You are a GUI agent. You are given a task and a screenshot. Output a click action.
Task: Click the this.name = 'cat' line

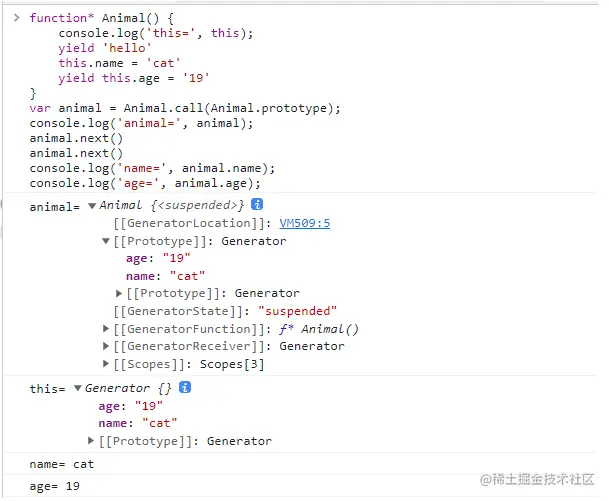[x=119, y=63]
